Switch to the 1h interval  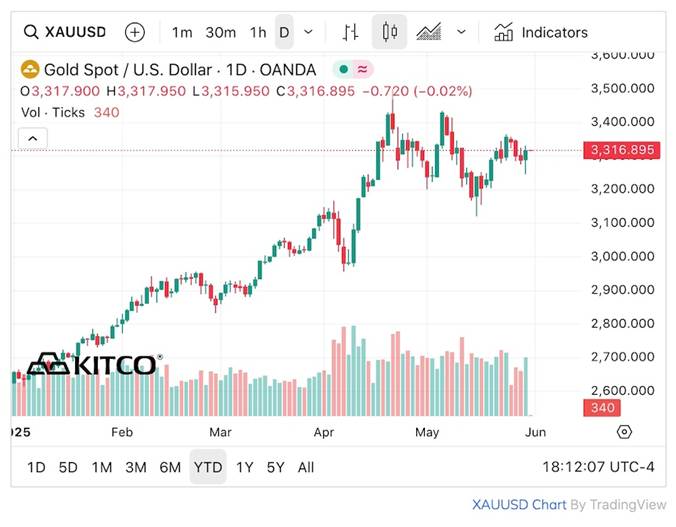tap(258, 32)
